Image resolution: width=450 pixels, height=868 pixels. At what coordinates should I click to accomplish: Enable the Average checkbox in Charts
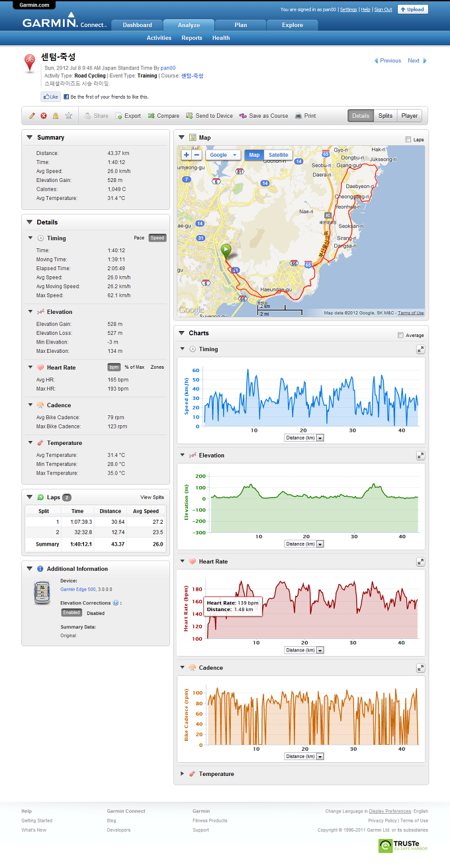[400, 335]
